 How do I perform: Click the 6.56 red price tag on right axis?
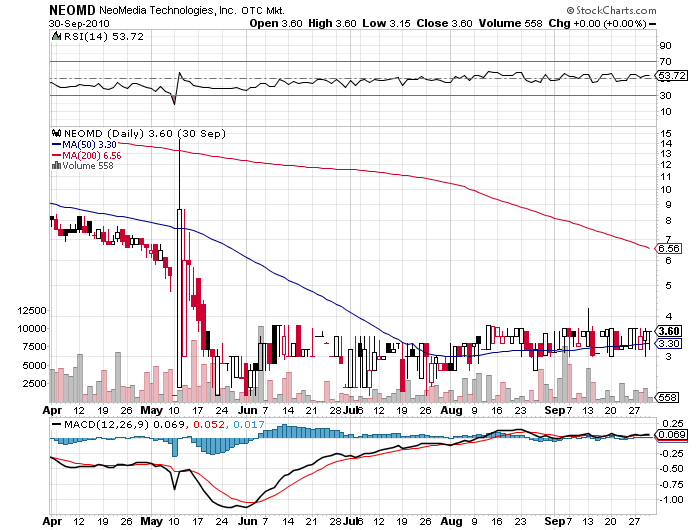(x=669, y=248)
